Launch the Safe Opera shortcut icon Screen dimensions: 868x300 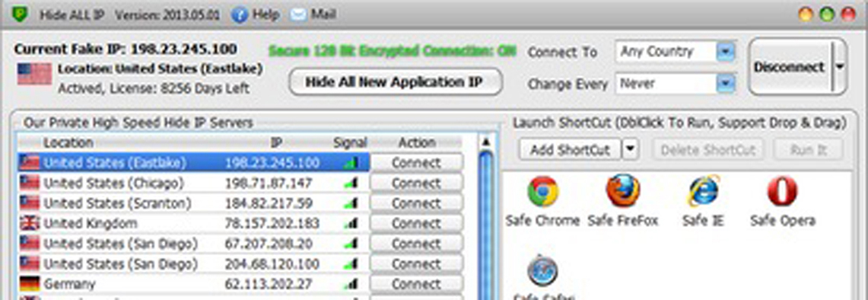[x=782, y=192]
